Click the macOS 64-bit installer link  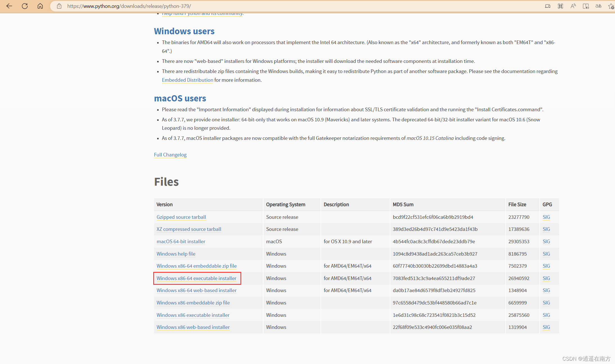pyautogui.click(x=181, y=242)
